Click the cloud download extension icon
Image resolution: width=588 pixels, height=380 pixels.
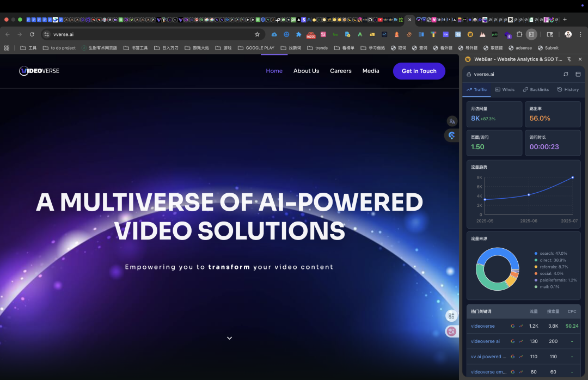[x=274, y=34]
